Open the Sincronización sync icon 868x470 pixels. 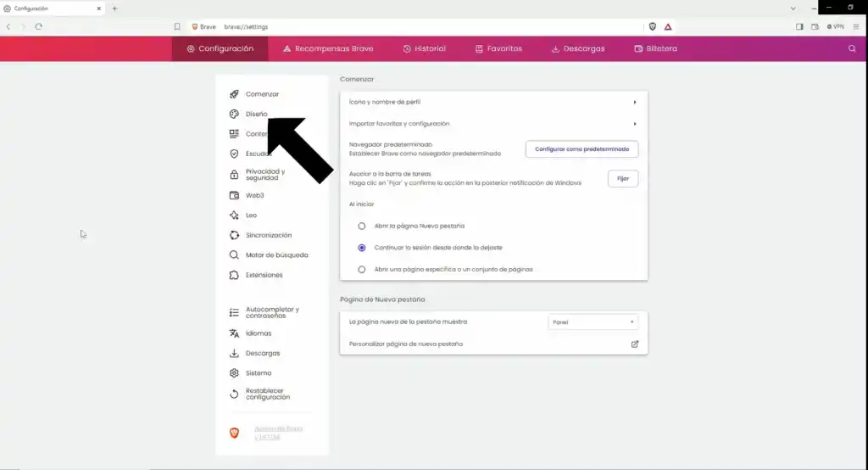(234, 235)
